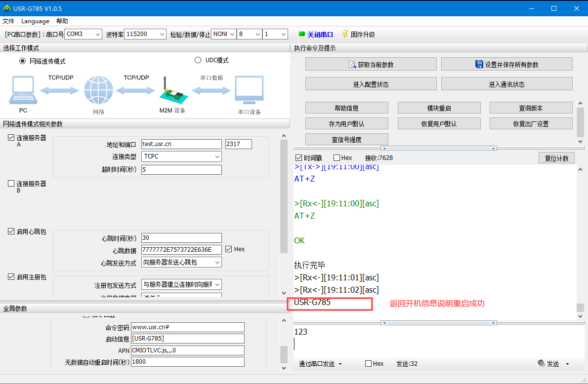Enable the 连接服务器 B checkbox
The height and width of the screenshot is (384, 588).
click(11, 184)
